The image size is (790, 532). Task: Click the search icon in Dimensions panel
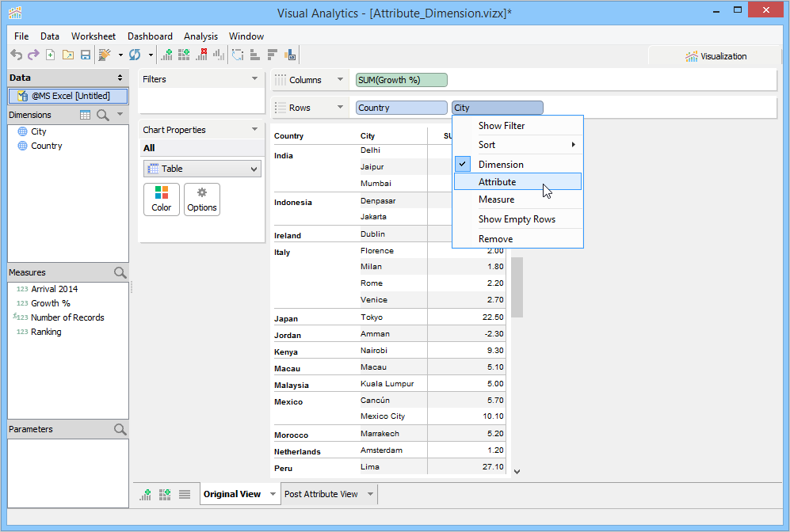[103, 116]
